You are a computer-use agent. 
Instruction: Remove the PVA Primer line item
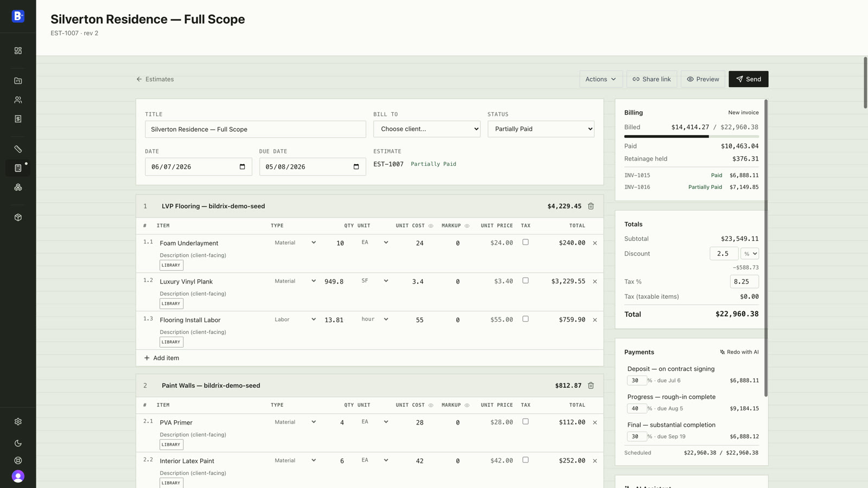pyautogui.click(x=595, y=422)
